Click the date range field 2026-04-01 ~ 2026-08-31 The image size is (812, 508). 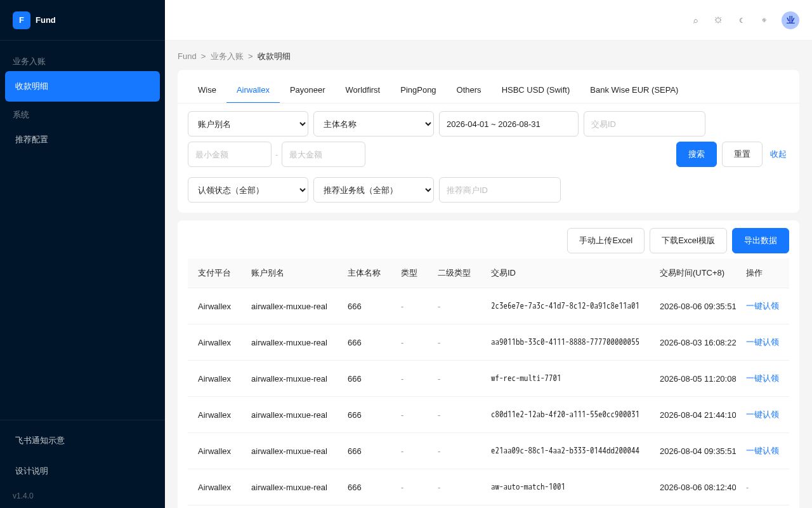pos(509,124)
